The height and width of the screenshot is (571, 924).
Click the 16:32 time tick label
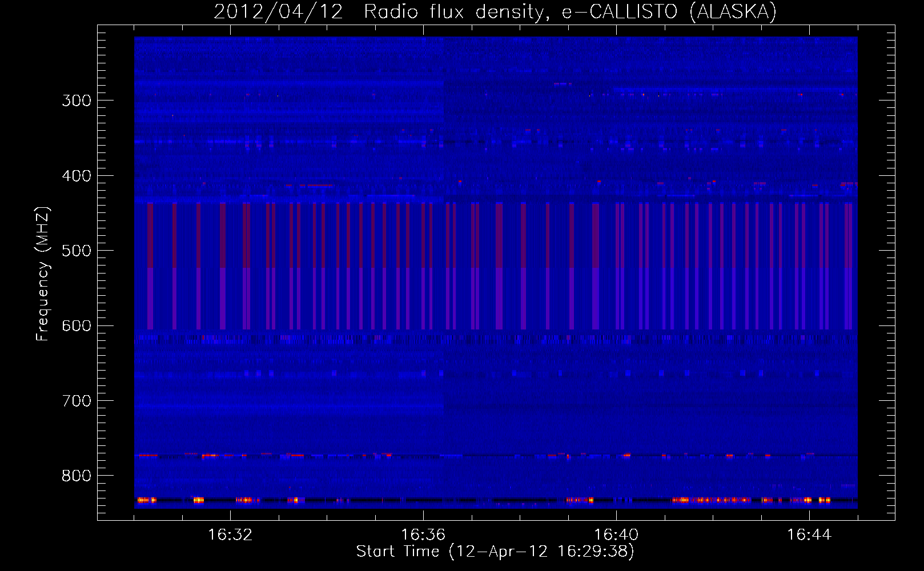230,534
